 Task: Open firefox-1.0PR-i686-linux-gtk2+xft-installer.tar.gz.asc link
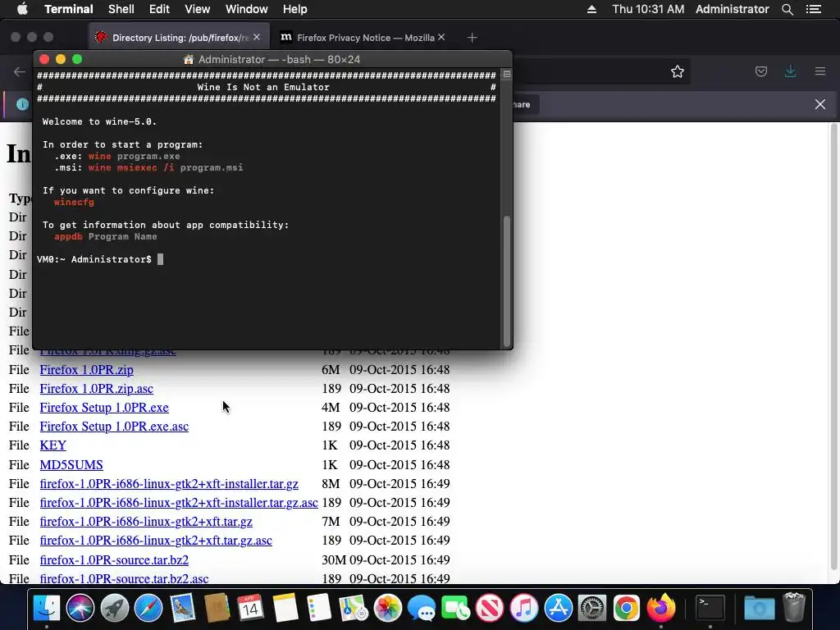179,503
